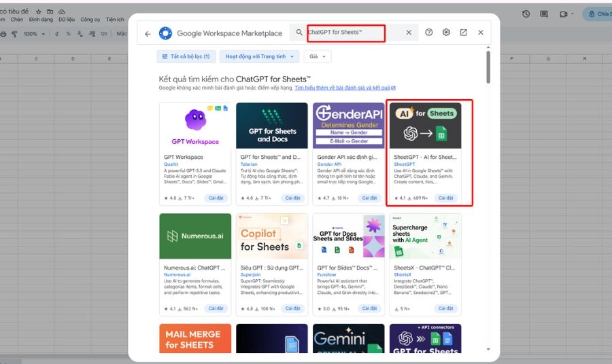Open the Mail Merge for Sheets thumbnail

click(195, 338)
